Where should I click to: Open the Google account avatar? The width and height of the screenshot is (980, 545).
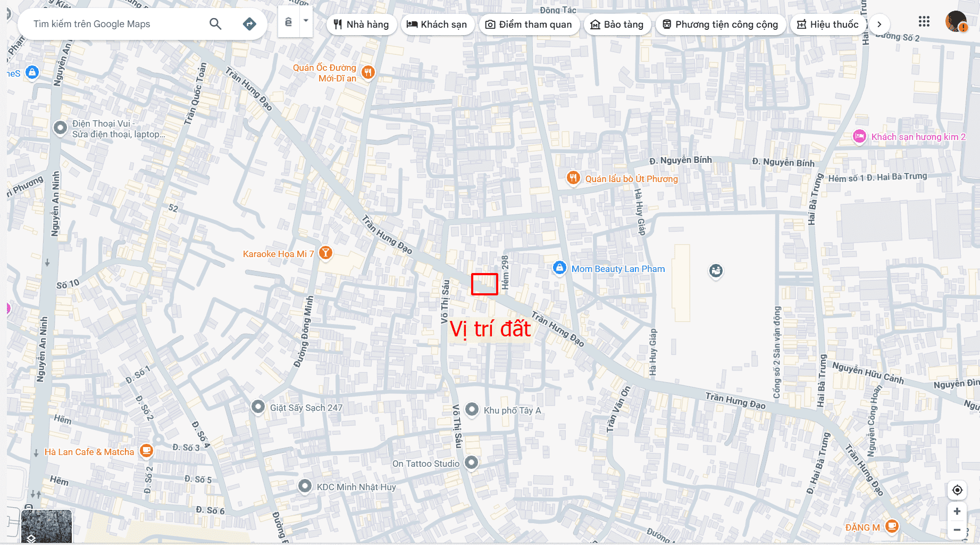pos(956,22)
